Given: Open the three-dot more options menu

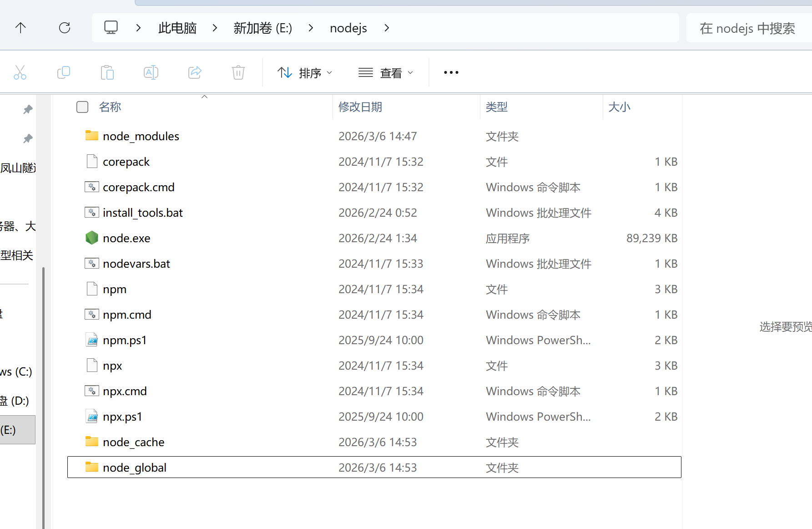Looking at the screenshot, I should (451, 72).
